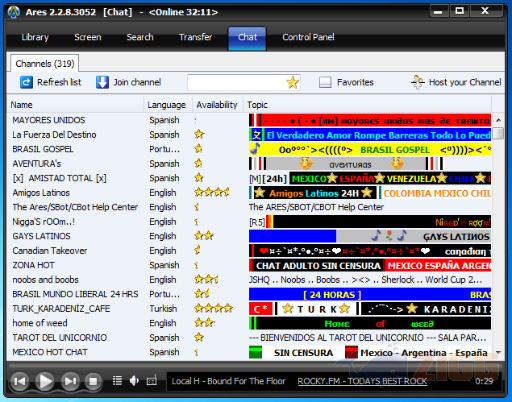Stop playback in the player bar
The width and height of the screenshot is (512, 402).
93,381
